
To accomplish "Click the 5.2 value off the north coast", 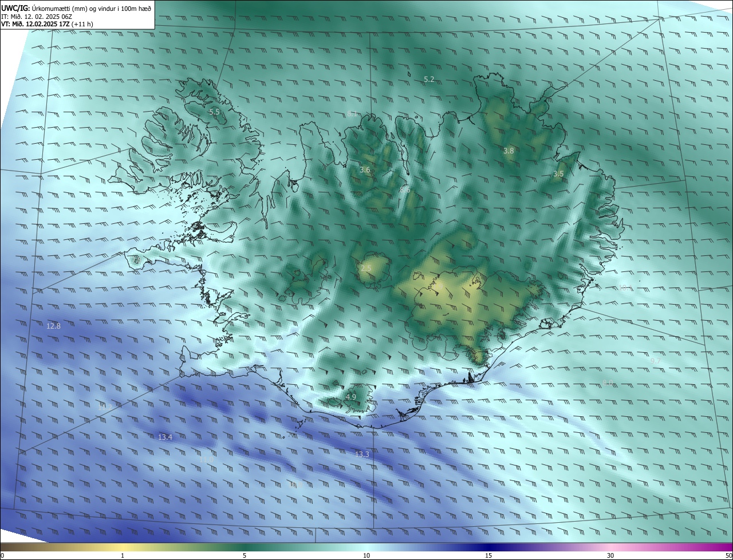I will coord(429,80).
